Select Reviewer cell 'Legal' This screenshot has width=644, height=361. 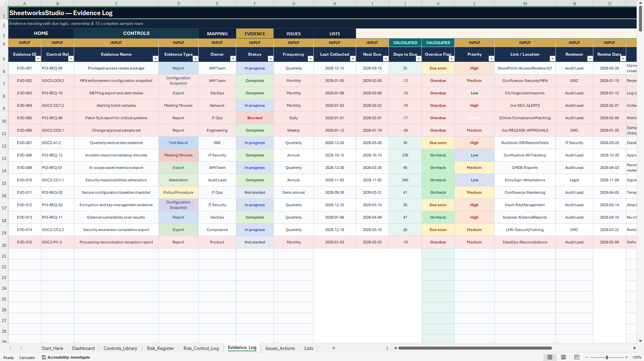click(x=574, y=180)
